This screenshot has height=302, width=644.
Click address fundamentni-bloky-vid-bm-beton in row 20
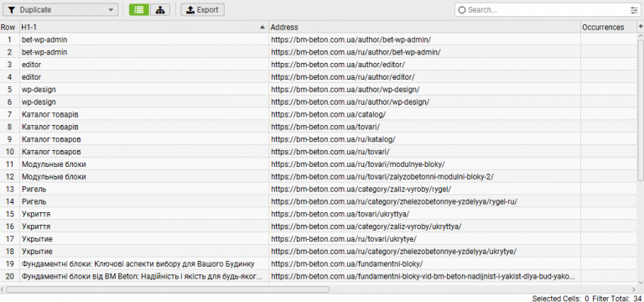point(424,277)
